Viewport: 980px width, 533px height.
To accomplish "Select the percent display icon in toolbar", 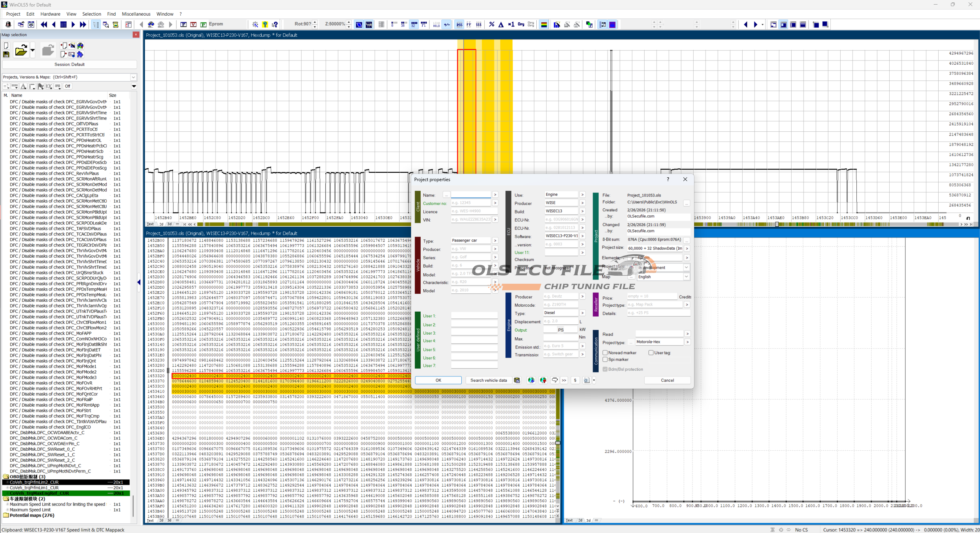I will pyautogui.click(x=492, y=25).
